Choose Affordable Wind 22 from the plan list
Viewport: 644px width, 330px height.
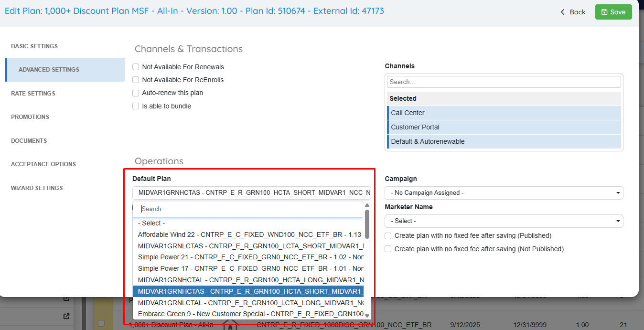[x=248, y=234]
